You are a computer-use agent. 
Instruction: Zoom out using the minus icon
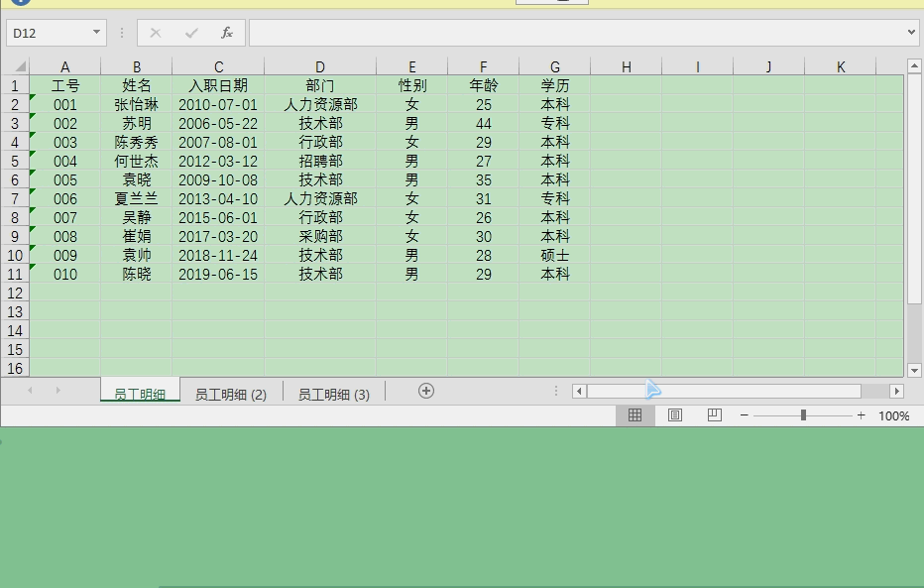[x=744, y=414]
